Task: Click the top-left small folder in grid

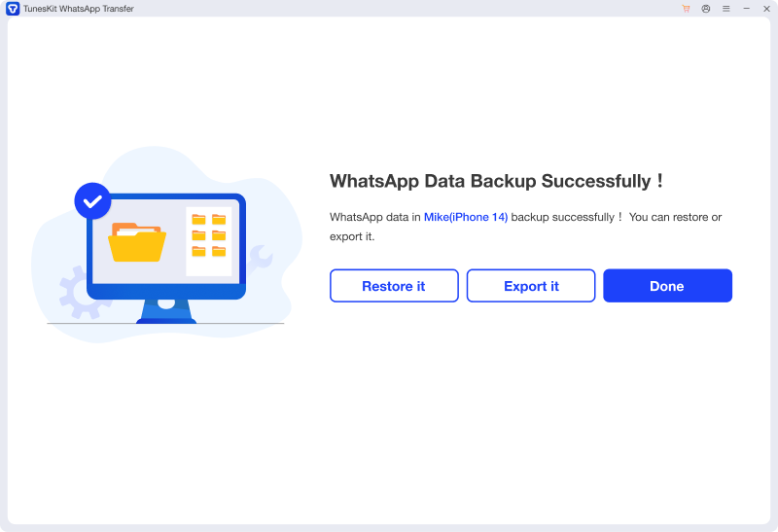Action: [x=198, y=220]
